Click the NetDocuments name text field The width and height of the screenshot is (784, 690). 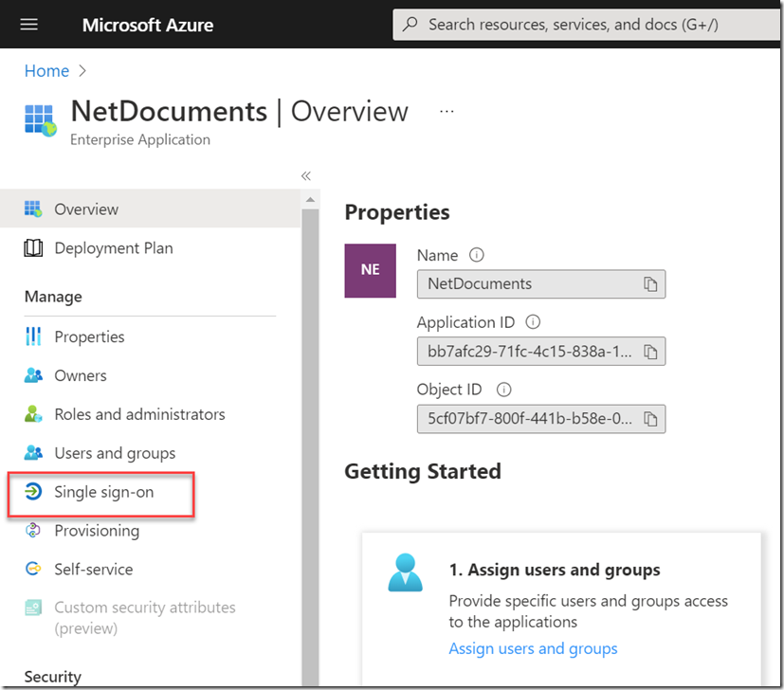coord(541,284)
